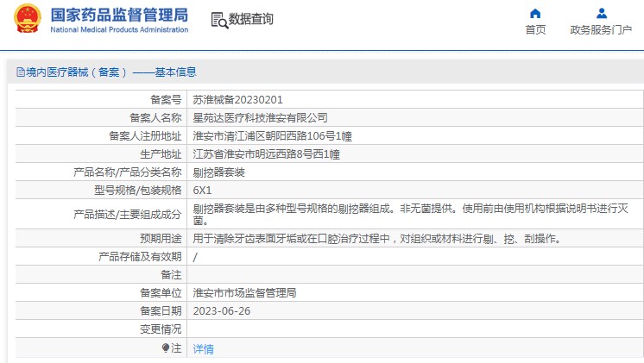Open the 数据查询 search icon
The height and width of the screenshot is (363, 644).
coord(219,20)
